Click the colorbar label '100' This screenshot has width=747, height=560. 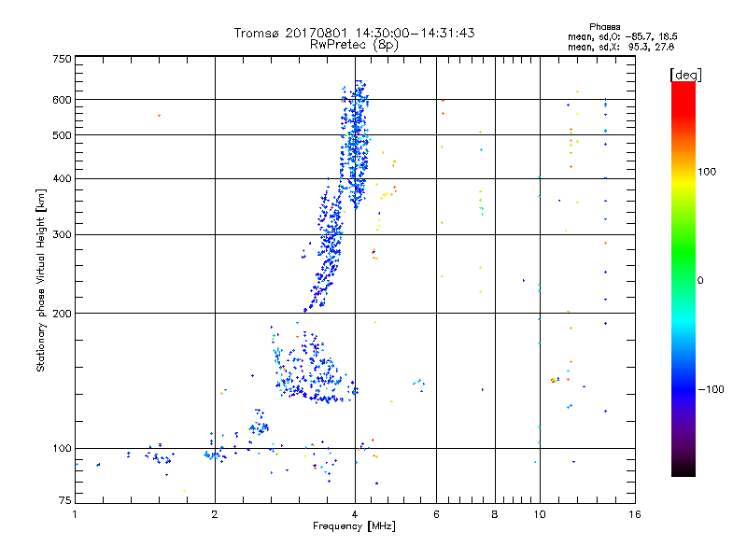[x=707, y=172]
